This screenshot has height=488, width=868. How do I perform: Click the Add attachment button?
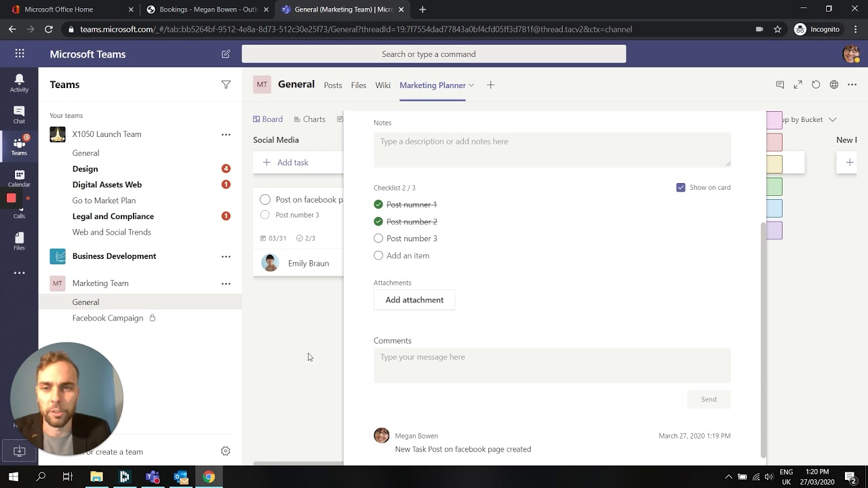[414, 300]
